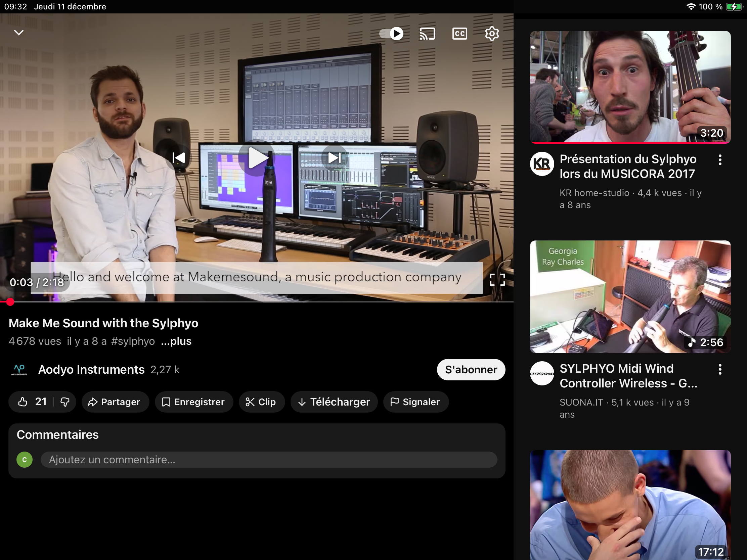Open video settings gear
The width and height of the screenshot is (747, 560).
click(492, 34)
